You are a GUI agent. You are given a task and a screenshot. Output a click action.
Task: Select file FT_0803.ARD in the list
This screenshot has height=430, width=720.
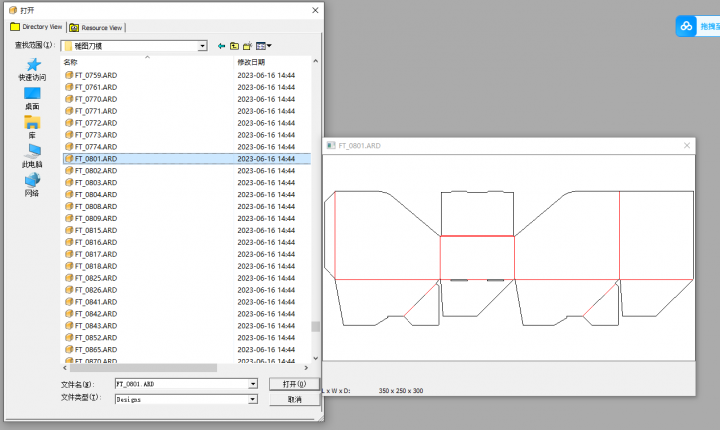[95, 183]
